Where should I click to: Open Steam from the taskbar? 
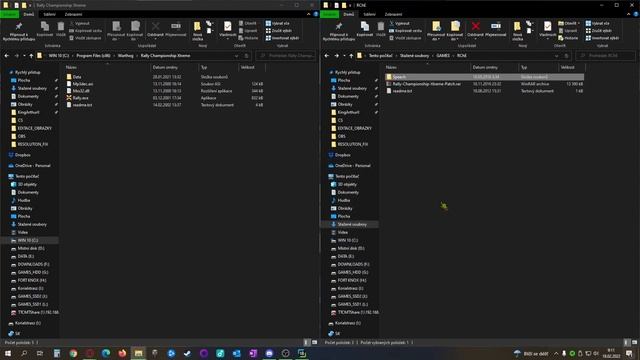pos(187,353)
